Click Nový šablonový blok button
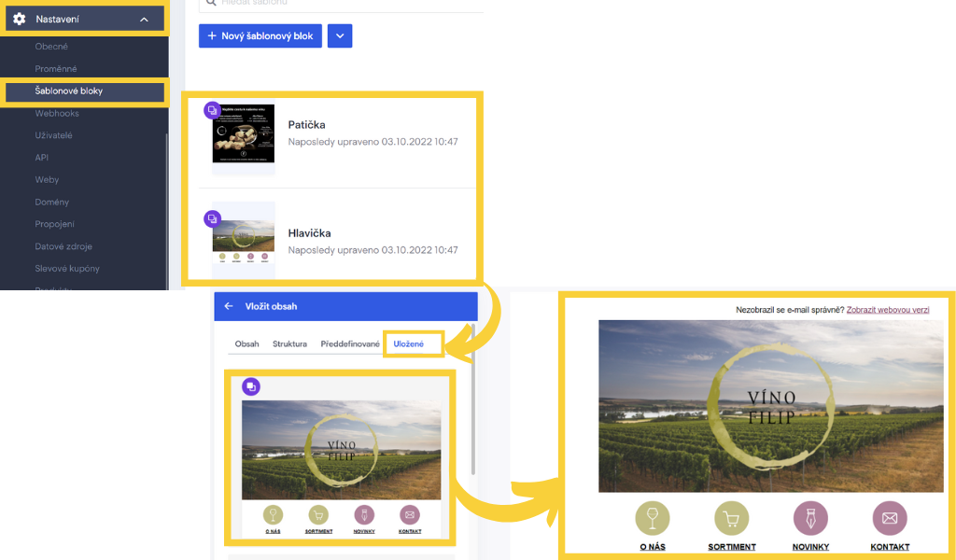This screenshot has height=560, width=956. [260, 36]
